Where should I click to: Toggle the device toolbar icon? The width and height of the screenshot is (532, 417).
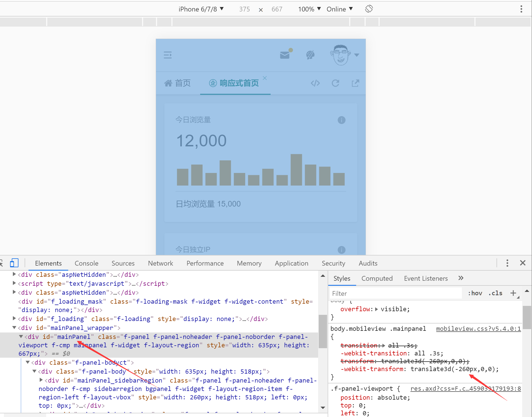[14, 263]
